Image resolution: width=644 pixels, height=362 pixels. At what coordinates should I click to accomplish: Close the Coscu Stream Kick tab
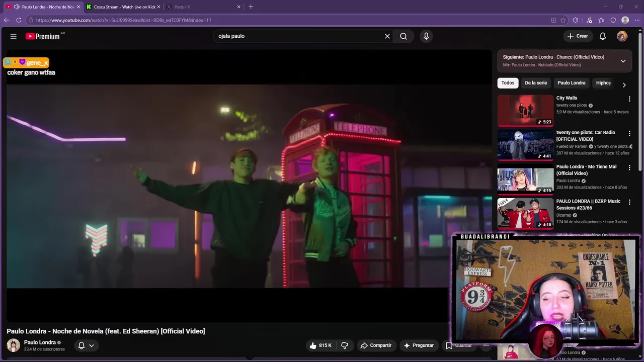(159, 7)
